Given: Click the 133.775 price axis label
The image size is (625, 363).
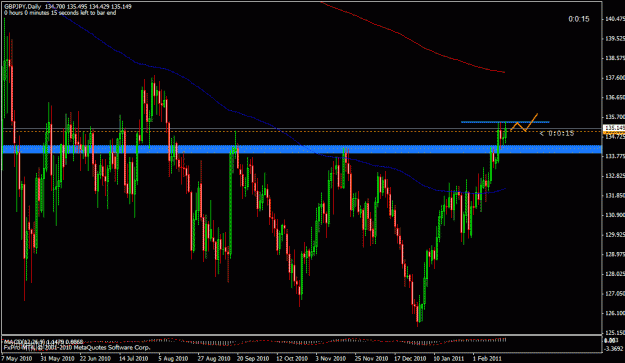Looking at the screenshot, I should (x=615, y=156).
